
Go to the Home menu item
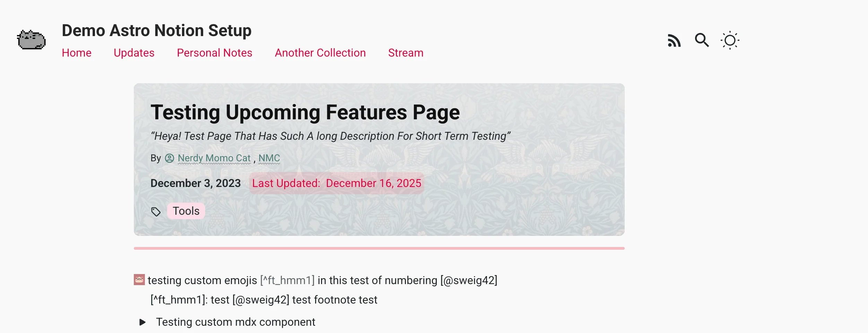pos(77,53)
